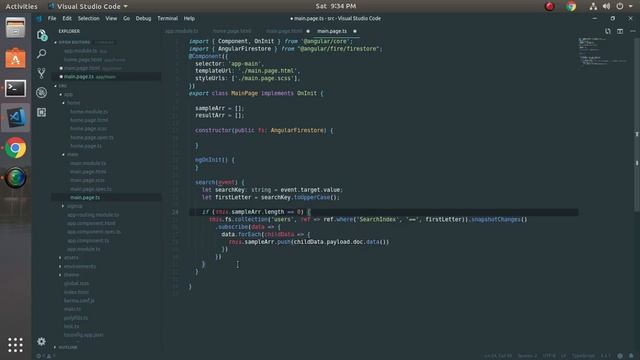Screen dimensions: 640x360
Task: Open app.component.ts in the explorer tree
Action: (x=88, y=240)
